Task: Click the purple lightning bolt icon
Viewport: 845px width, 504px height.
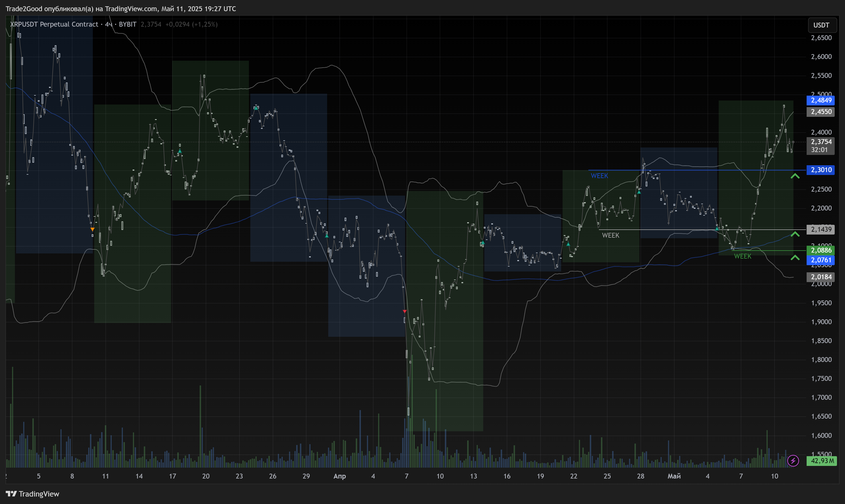Action: [x=793, y=461]
